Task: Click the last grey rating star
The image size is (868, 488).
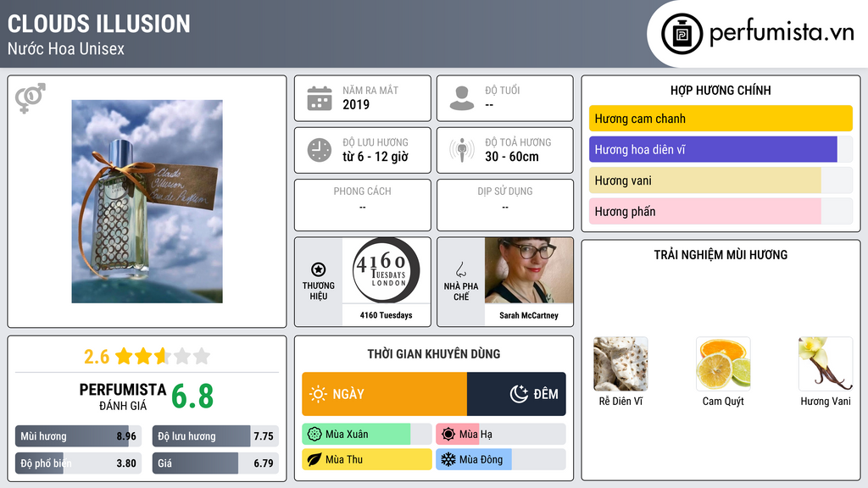Action: point(202,356)
